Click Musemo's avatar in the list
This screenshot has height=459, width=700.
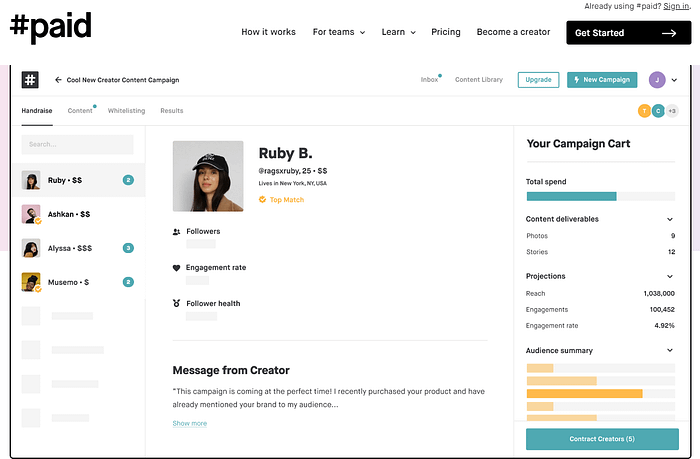[31, 282]
